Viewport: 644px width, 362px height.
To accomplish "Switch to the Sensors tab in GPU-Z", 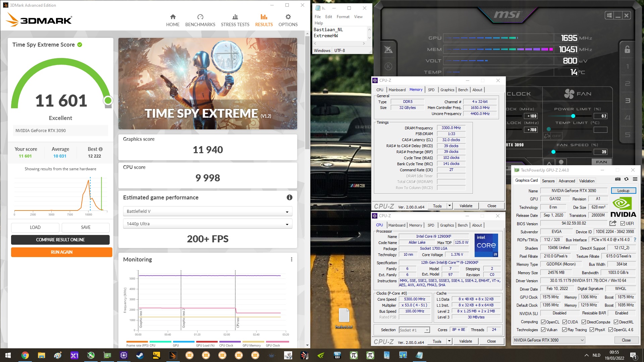I will click(x=548, y=181).
